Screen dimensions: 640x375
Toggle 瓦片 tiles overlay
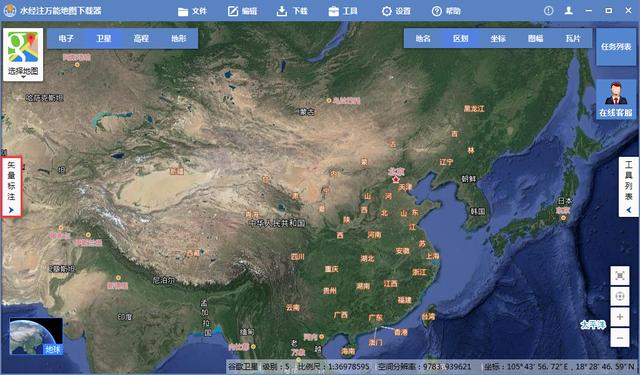coord(573,38)
